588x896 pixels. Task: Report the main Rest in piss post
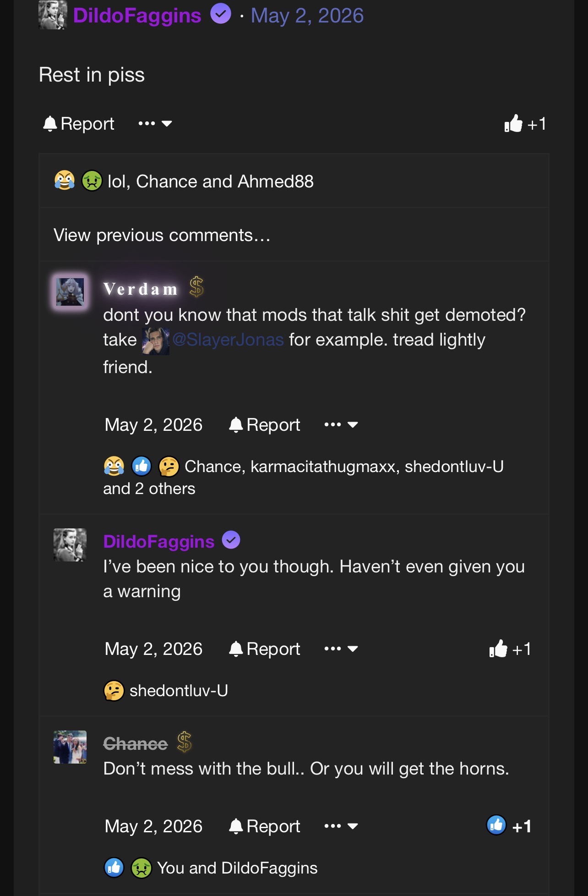click(78, 124)
